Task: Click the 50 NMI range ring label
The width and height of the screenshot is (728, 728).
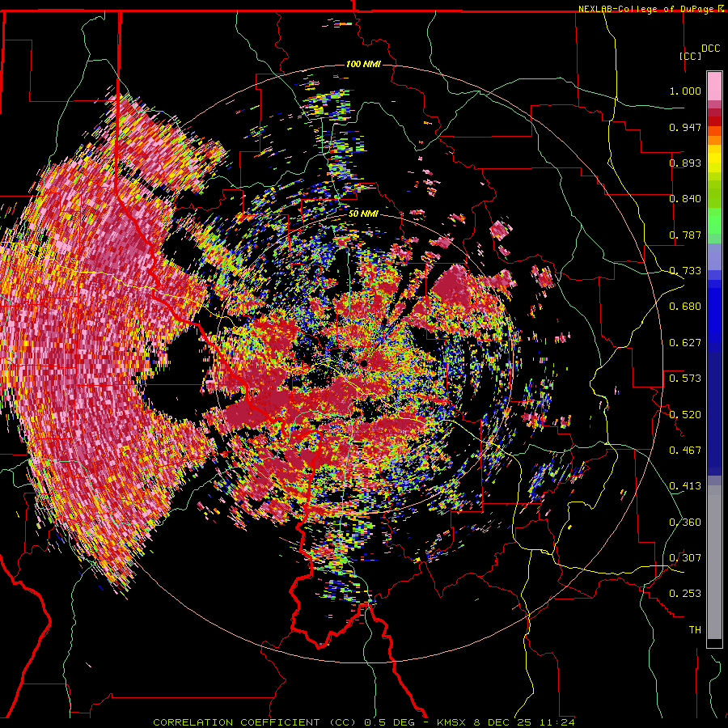Action: 363,214
